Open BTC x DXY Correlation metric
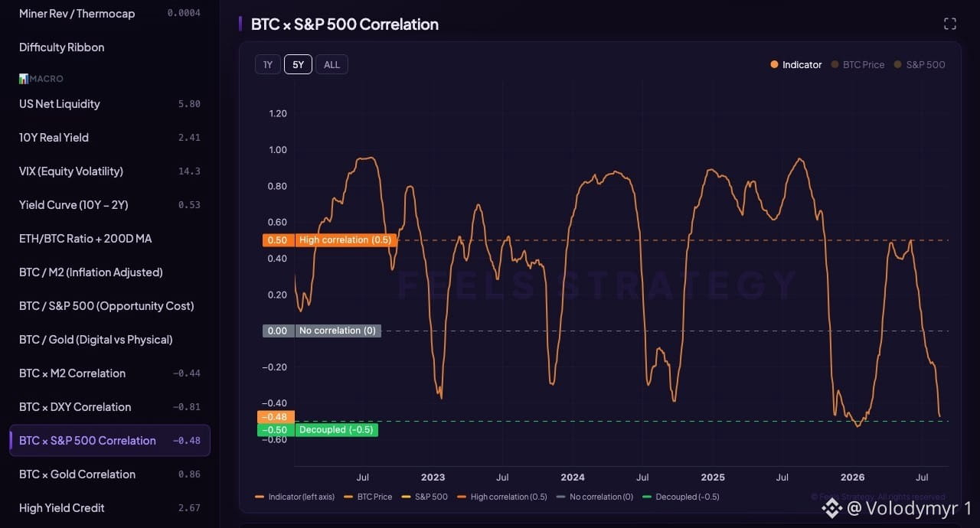 (x=109, y=406)
